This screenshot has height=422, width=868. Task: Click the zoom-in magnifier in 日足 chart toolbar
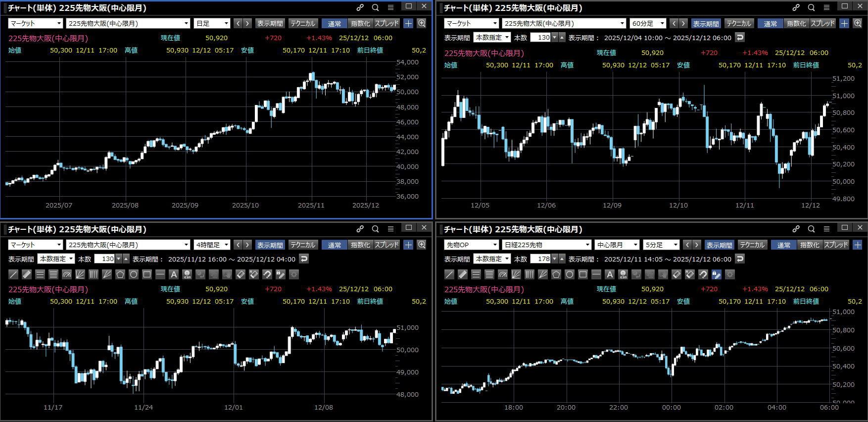coord(422,23)
